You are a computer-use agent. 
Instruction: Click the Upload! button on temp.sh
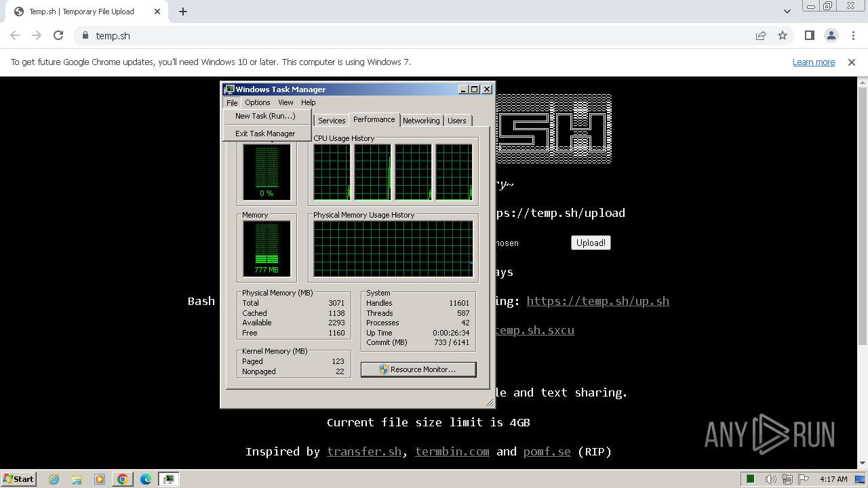click(x=591, y=243)
